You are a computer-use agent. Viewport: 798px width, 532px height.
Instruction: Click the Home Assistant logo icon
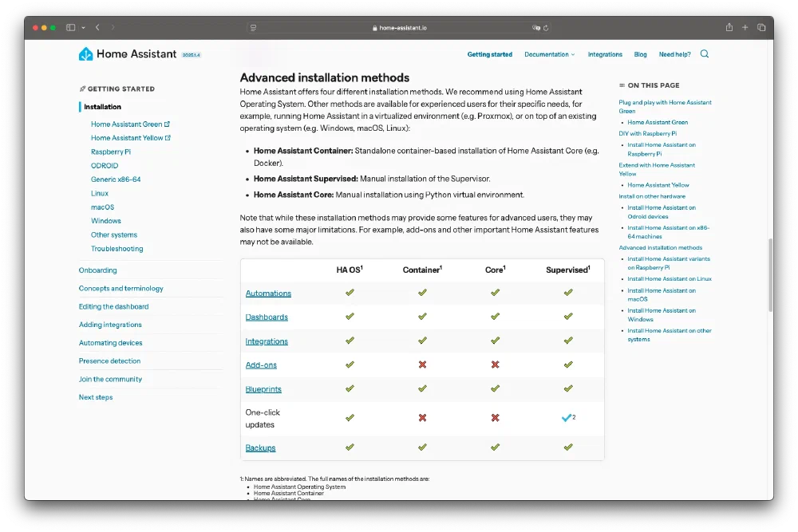86,54
